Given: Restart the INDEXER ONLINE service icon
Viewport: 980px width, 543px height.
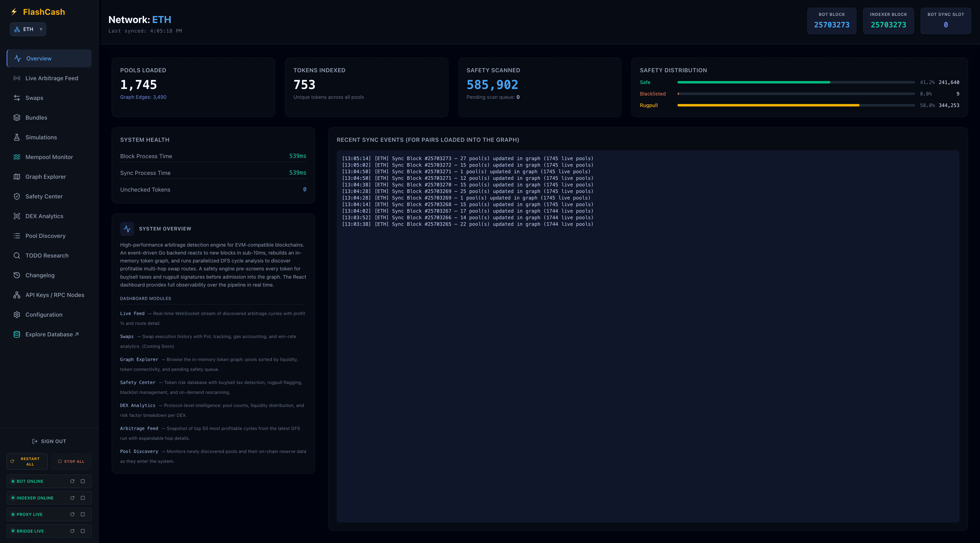Looking at the screenshot, I should 72,498.
